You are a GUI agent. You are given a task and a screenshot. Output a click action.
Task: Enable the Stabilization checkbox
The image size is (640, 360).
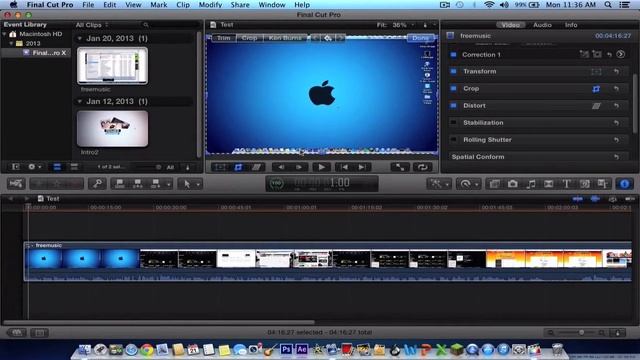[453, 122]
